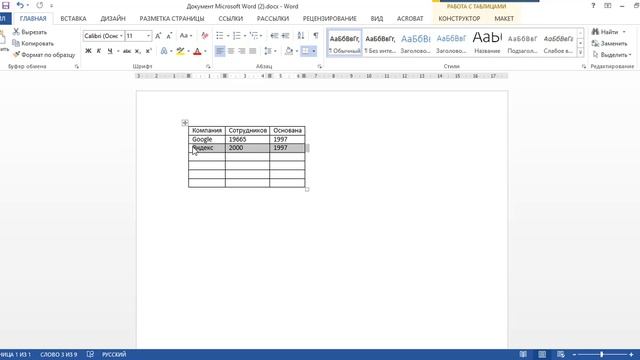Apply shading paint bucket

(x=289, y=51)
